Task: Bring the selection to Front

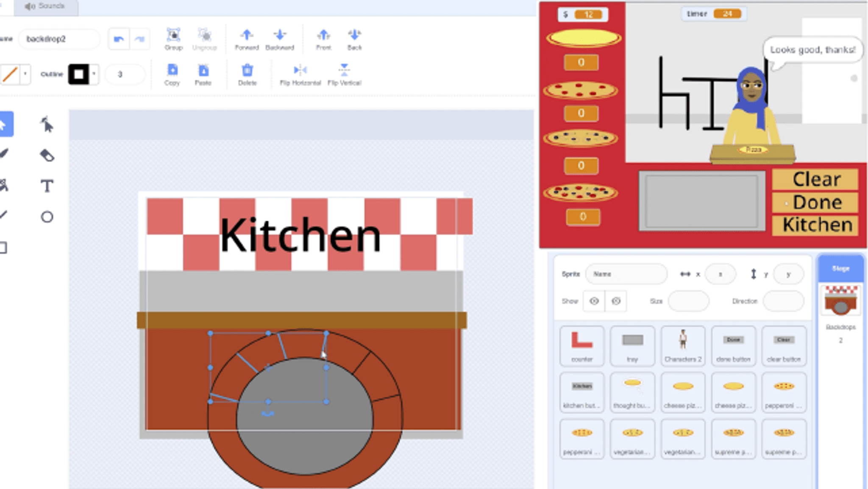Action: point(323,36)
